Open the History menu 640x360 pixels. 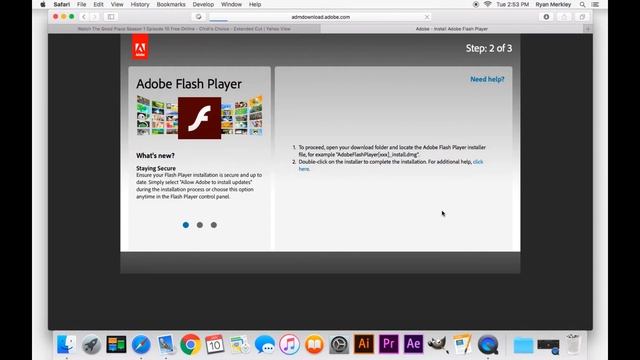click(140, 4)
